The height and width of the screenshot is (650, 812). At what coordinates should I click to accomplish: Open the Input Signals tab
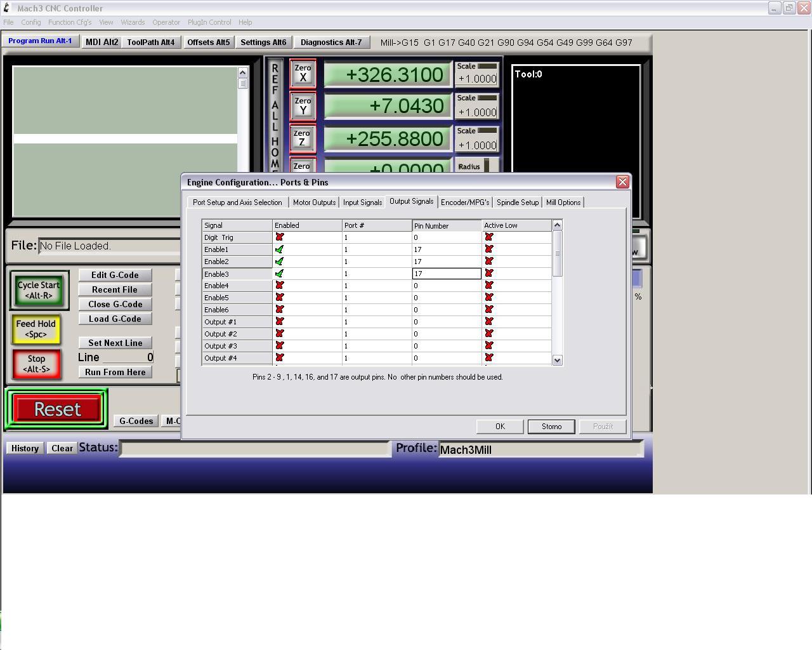coord(362,202)
